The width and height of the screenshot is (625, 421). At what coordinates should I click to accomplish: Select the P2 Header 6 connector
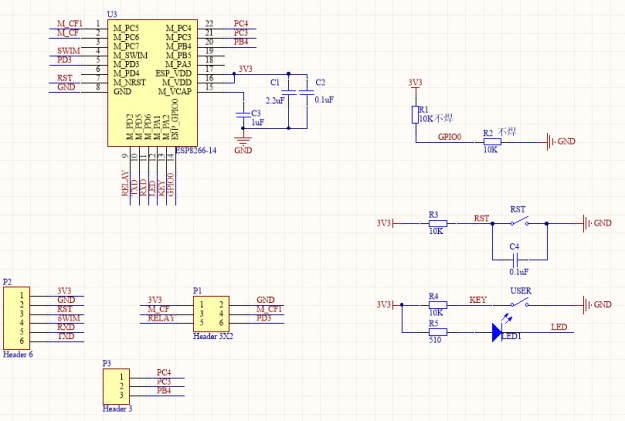coord(17,318)
